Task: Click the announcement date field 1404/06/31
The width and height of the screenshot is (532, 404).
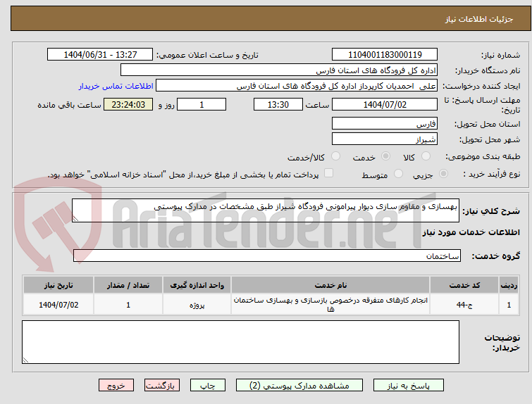Action: pos(100,55)
